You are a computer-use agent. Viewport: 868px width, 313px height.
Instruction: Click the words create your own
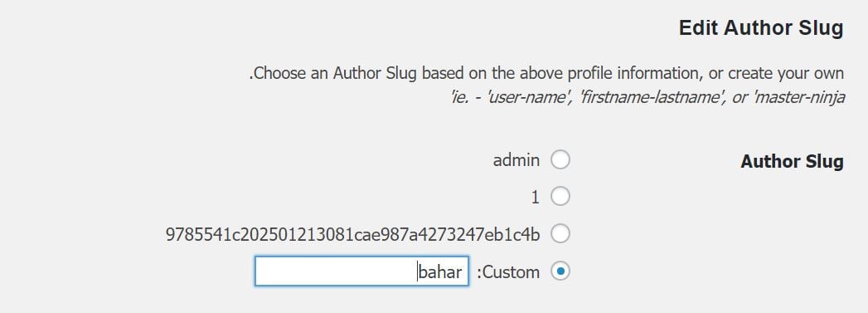[786, 73]
